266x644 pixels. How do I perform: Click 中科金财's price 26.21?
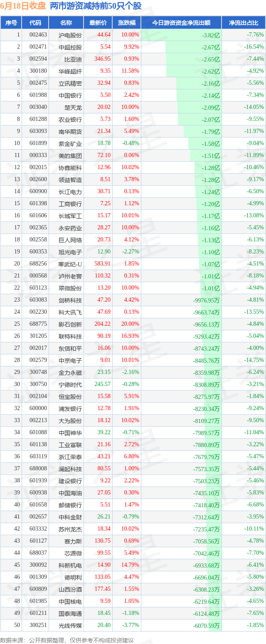point(104,516)
